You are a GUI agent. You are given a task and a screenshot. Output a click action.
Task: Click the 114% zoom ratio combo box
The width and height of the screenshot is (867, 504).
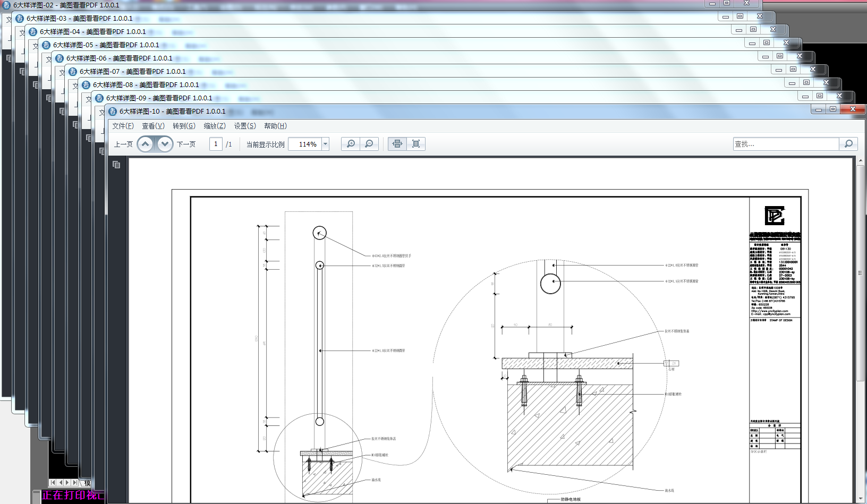click(x=309, y=144)
